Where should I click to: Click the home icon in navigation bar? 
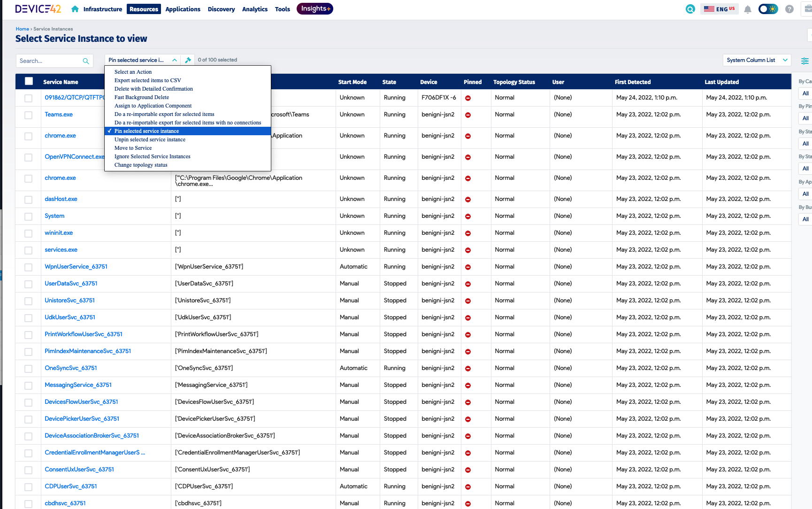tap(75, 9)
